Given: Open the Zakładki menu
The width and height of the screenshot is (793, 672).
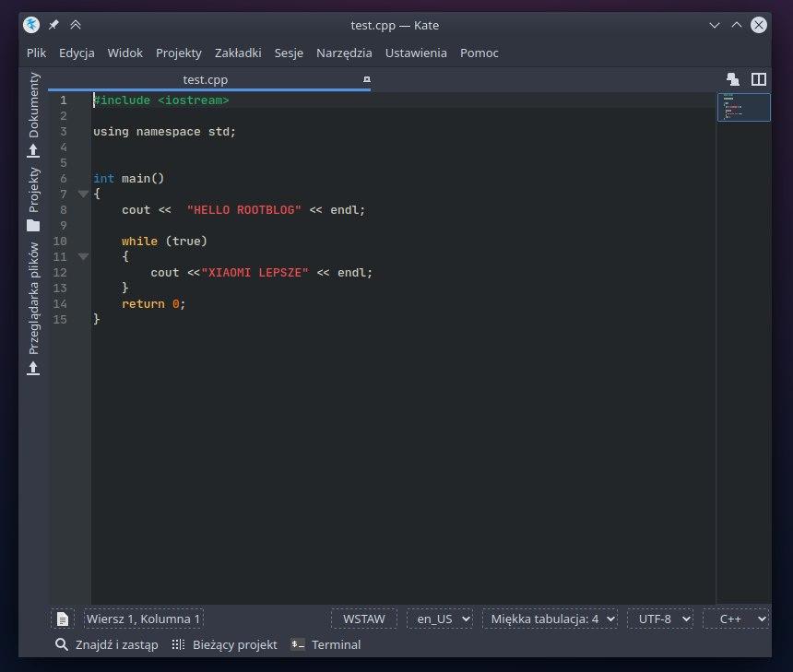Looking at the screenshot, I should [x=238, y=53].
